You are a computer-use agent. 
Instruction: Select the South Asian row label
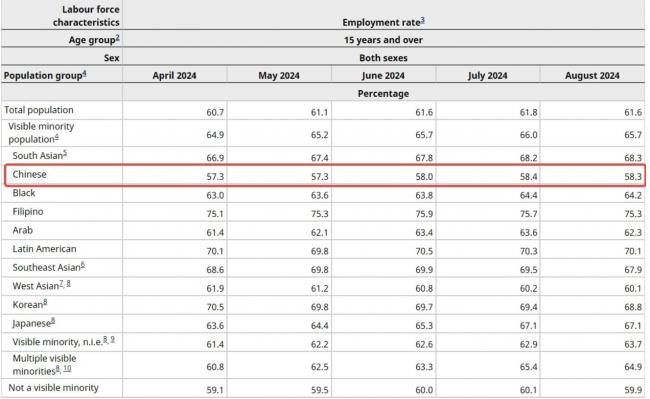pos(38,156)
